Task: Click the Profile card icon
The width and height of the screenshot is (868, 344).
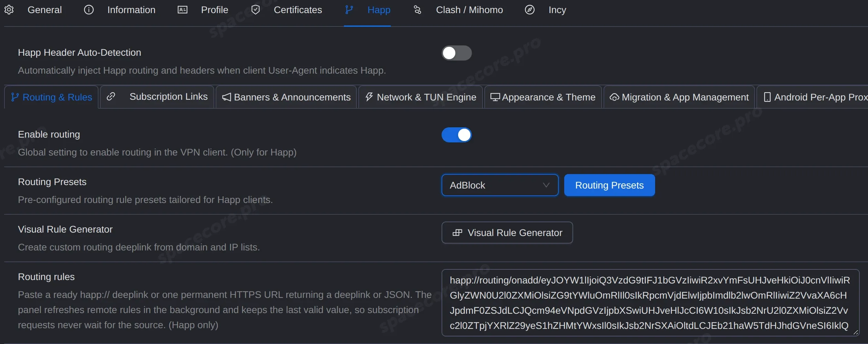Action: click(182, 10)
